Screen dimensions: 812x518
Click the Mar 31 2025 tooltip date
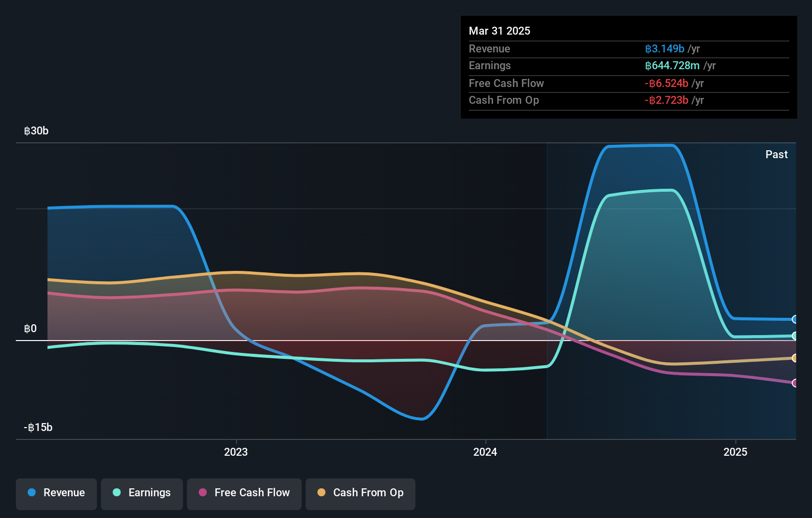pyautogui.click(x=499, y=31)
